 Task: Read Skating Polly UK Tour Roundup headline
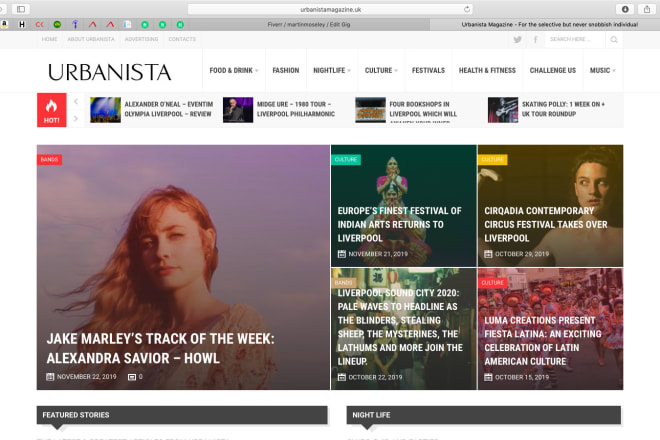tap(563, 109)
